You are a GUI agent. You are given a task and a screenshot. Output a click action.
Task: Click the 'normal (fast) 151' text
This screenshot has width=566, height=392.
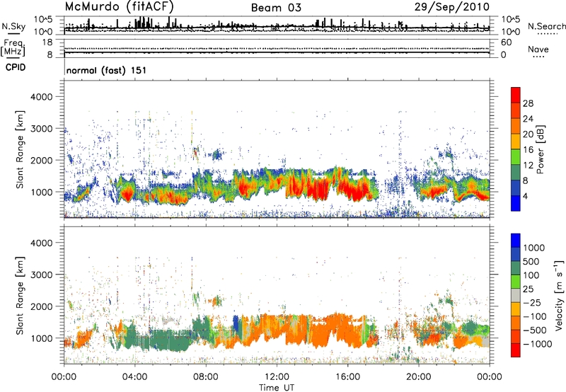pos(107,70)
